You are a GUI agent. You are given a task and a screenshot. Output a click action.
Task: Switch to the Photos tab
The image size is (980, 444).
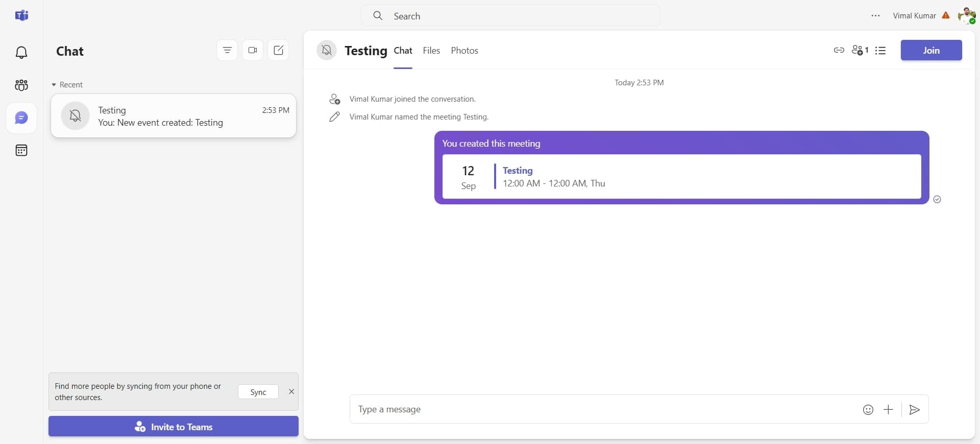point(464,51)
